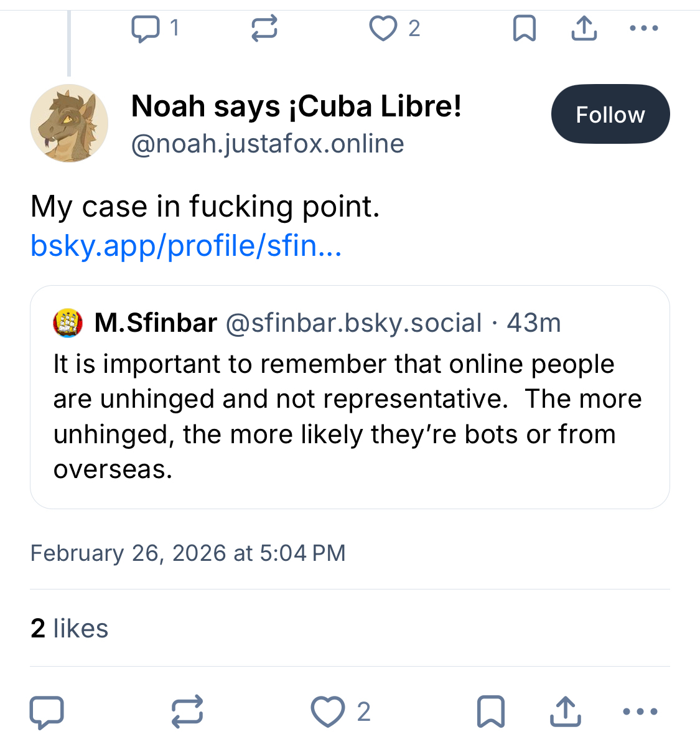Open M.Sfinbar's small avatar in quoted post
This screenshot has width=700, height=742.
68,323
